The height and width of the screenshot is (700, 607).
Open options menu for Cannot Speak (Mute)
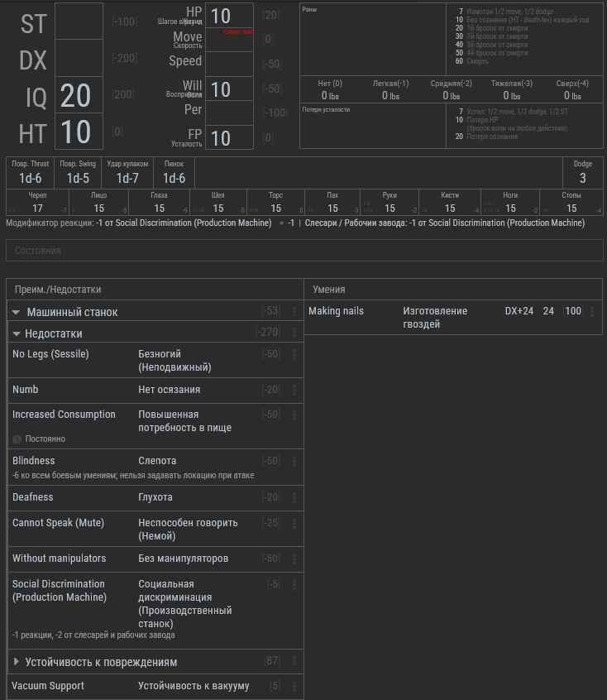pyautogui.click(x=294, y=523)
